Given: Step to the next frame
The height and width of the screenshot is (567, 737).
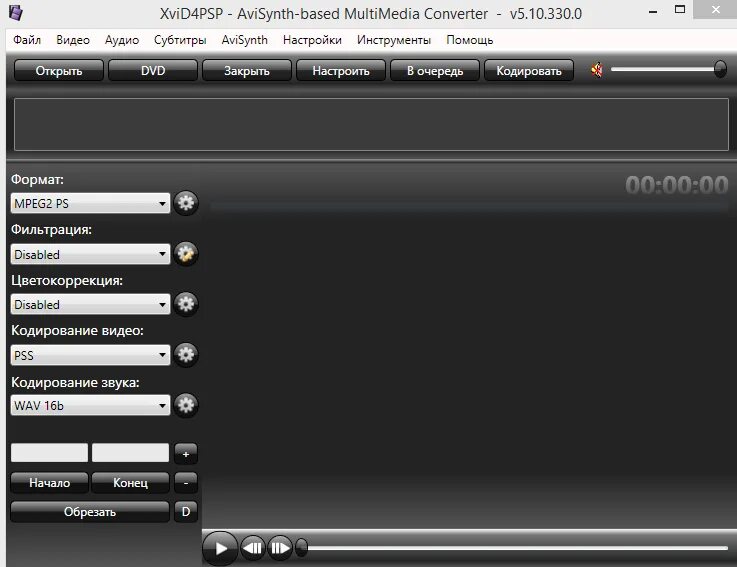Looking at the screenshot, I should [x=280, y=548].
